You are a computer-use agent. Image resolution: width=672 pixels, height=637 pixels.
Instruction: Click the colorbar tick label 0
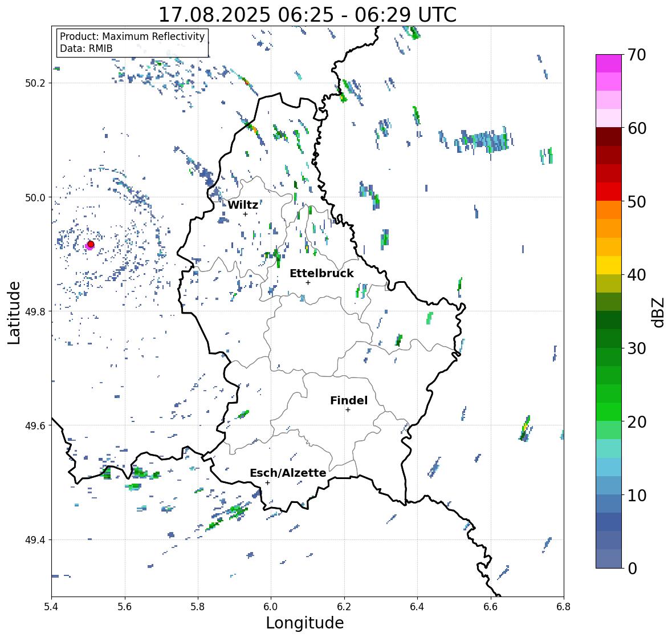(633, 569)
